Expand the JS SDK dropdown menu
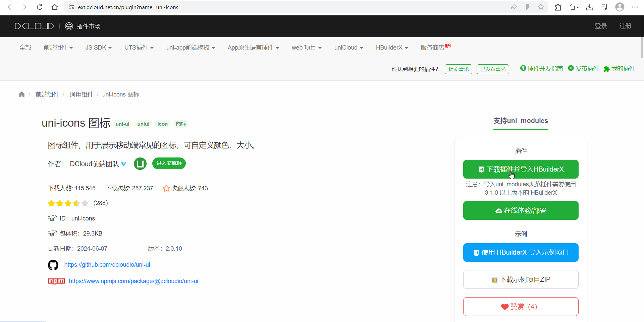The width and height of the screenshot is (644, 322). coord(98,48)
